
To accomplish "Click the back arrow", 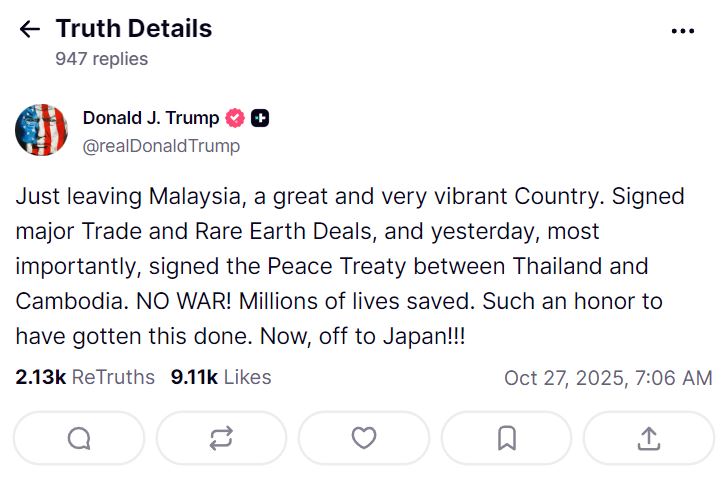I will pyautogui.click(x=29, y=30).
